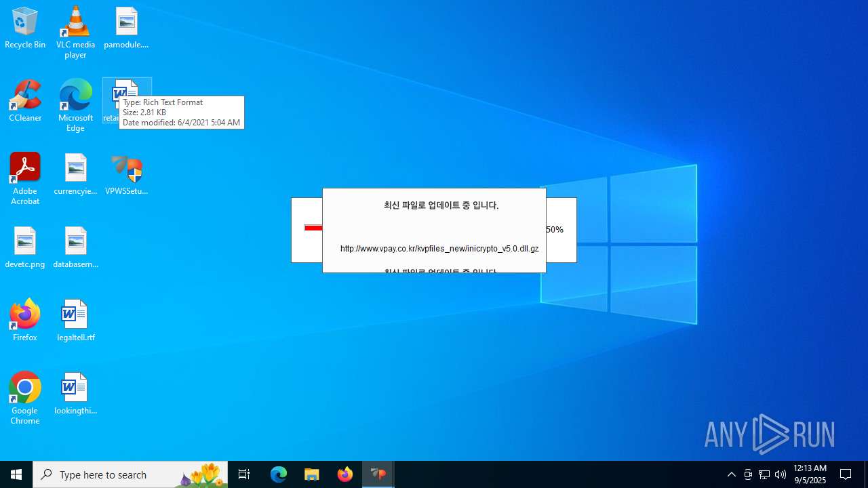
Task: Open the Firefox desktop shortcut
Action: (25, 321)
